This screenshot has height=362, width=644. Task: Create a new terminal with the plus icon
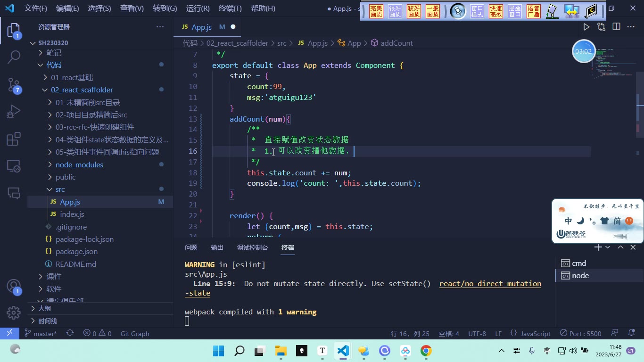pos(598,247)
